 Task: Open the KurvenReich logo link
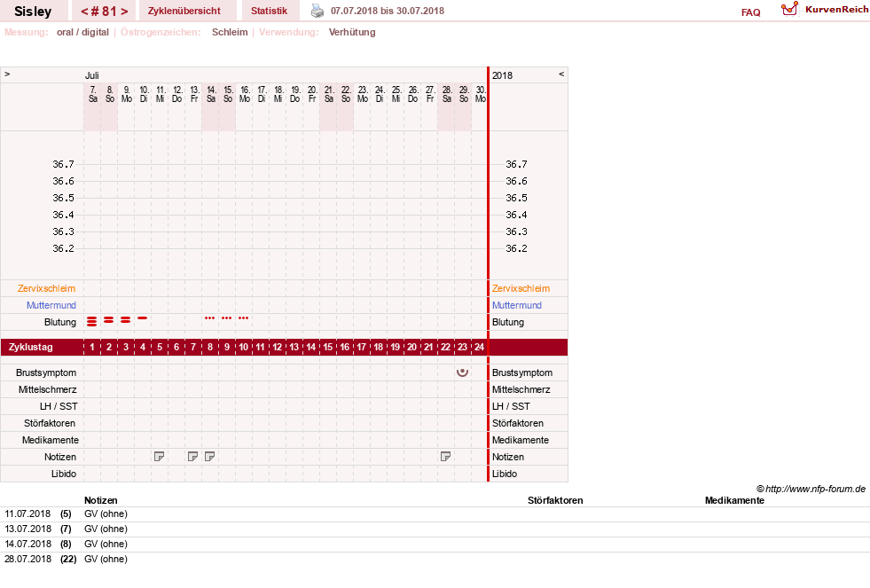(x=825, y=10)
